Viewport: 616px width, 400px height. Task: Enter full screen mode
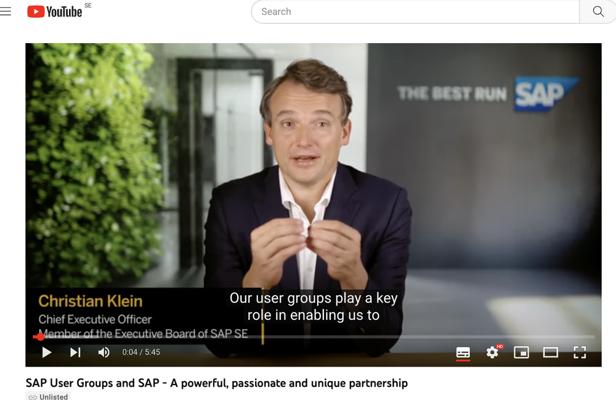tap(579, 352)
